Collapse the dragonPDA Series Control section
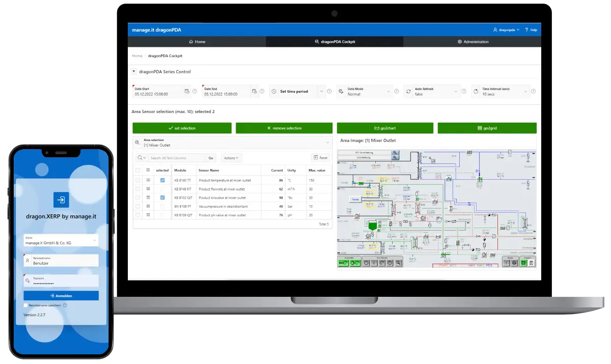Image resolution: width=611 pixels, height=364 pixels. point(133,72)
